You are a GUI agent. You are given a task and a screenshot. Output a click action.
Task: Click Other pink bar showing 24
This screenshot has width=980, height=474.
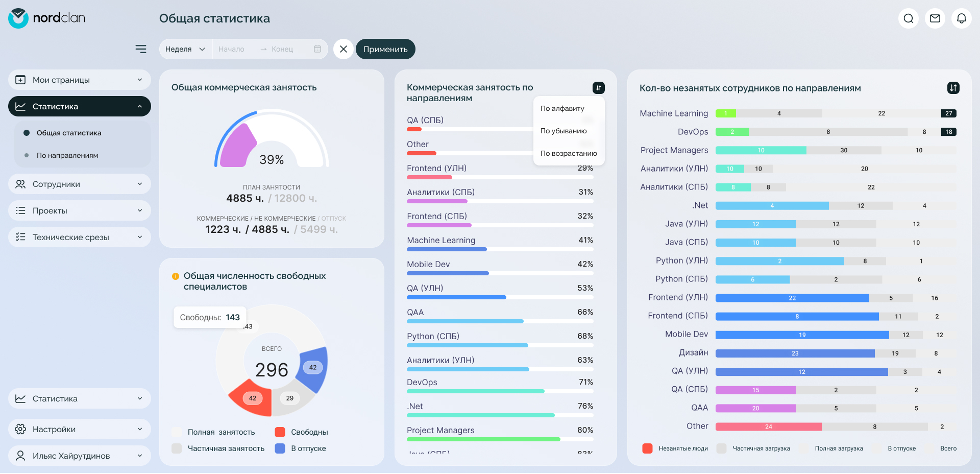coord(769,427)
